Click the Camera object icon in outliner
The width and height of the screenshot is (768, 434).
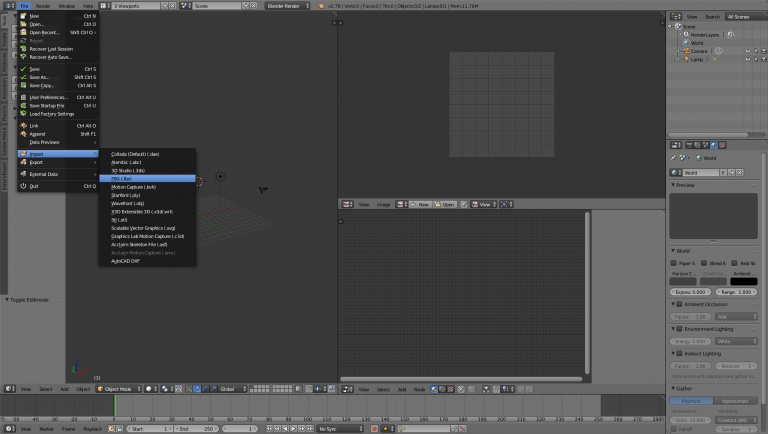[687, 50]
